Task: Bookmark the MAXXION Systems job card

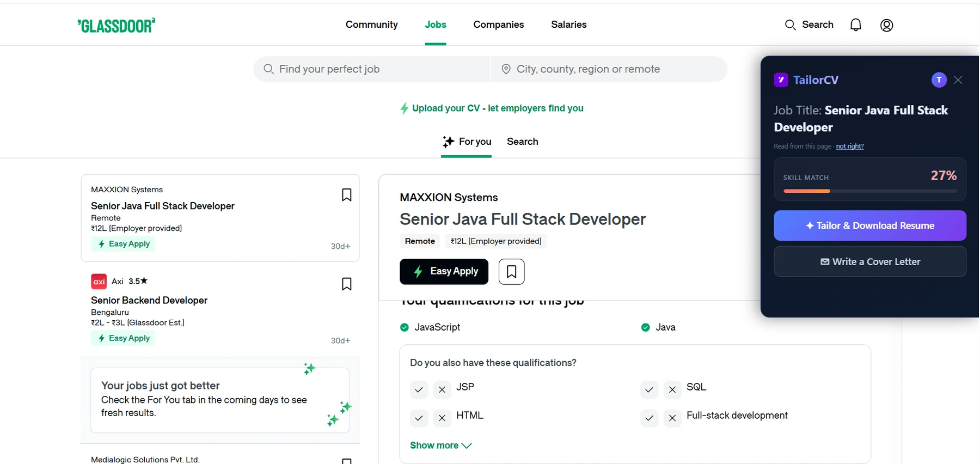Action: pos(347,195)
